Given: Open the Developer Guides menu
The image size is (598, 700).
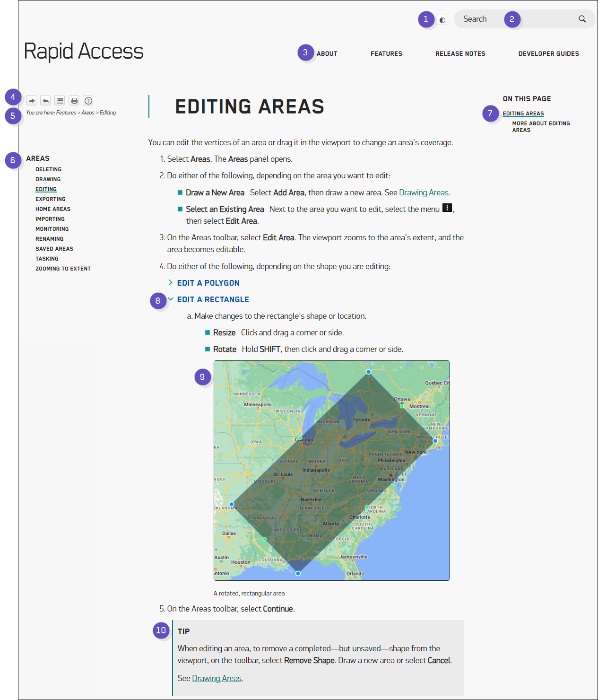Looking at the screenshot, I should coord(548,53).
